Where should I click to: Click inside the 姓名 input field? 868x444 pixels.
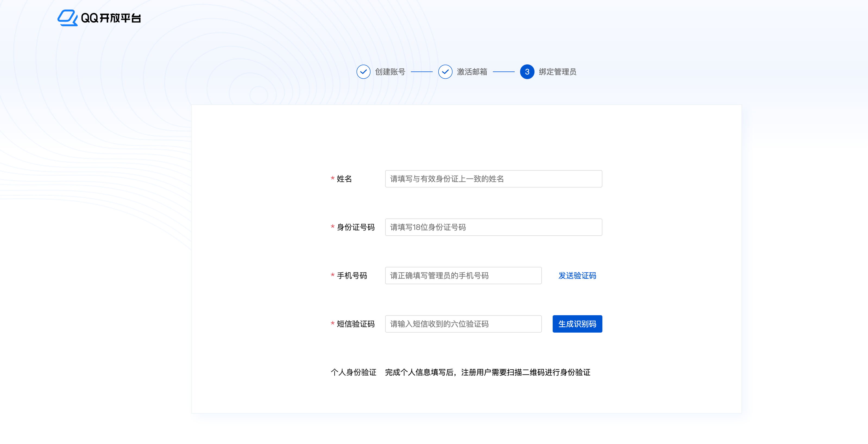(x=493, y=179)
